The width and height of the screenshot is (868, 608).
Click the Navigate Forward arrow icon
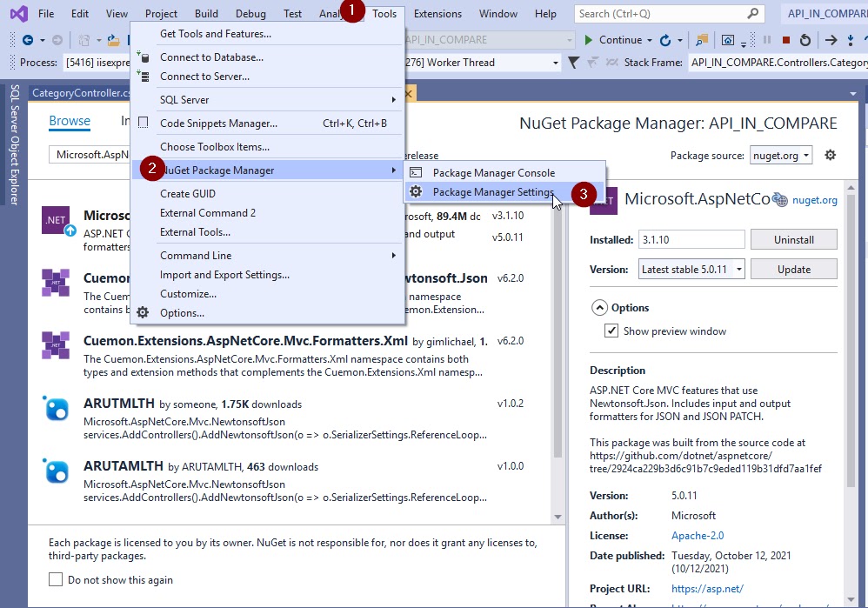point(57,40)
